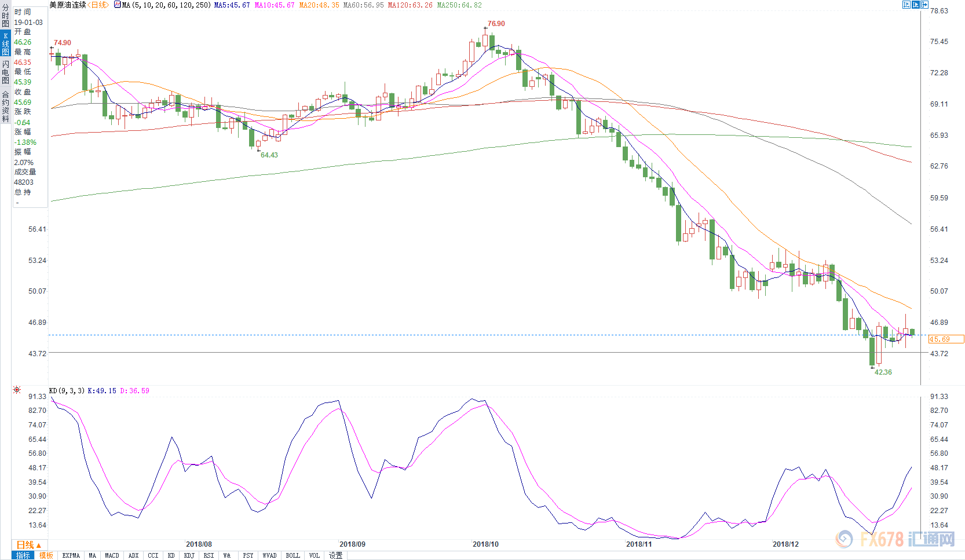Click the 78.63 right axis label
Viewport: 965px width, 560px height.
click(939, 11)
